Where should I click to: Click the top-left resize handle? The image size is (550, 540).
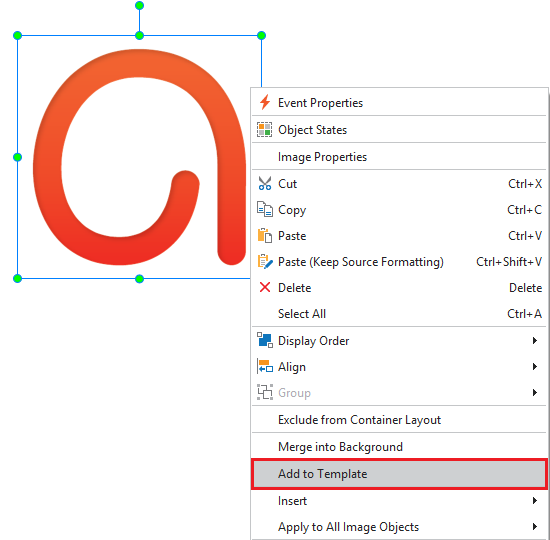pos(17,35)
